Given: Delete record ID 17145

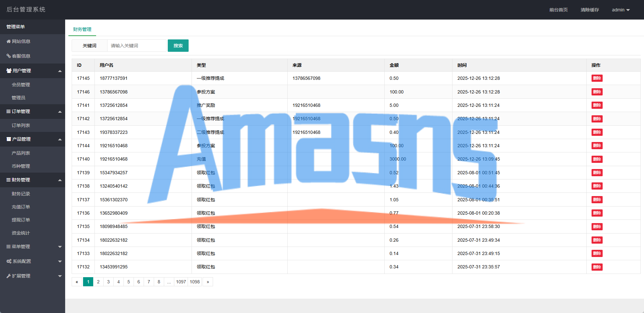Looking at the screenshot, I should point(597,78).
